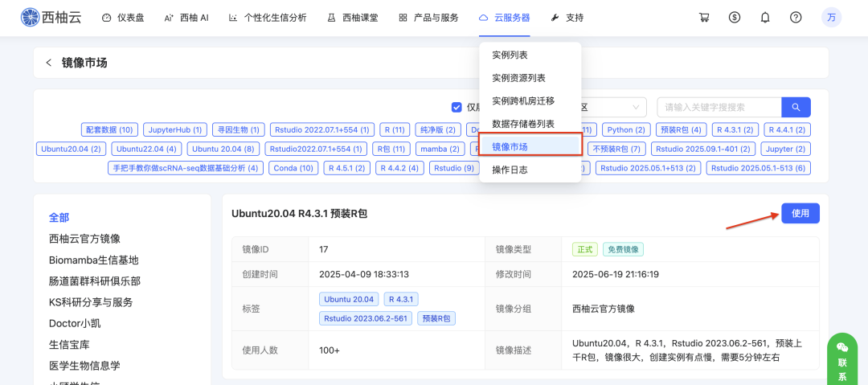Open the 产品与服务 menu
This screenshot has width=868, height=385.
click(428, 18)
